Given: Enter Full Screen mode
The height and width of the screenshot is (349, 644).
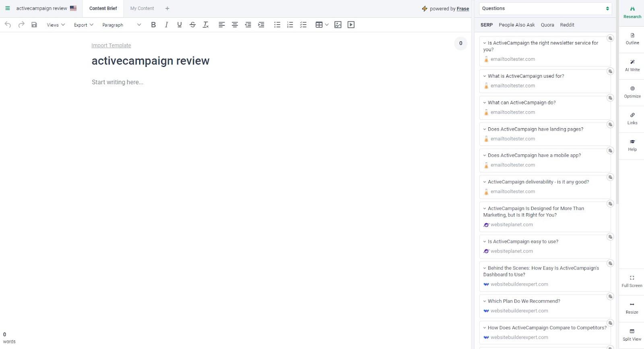Looking at the screenshot, I should tap(632, 281).
